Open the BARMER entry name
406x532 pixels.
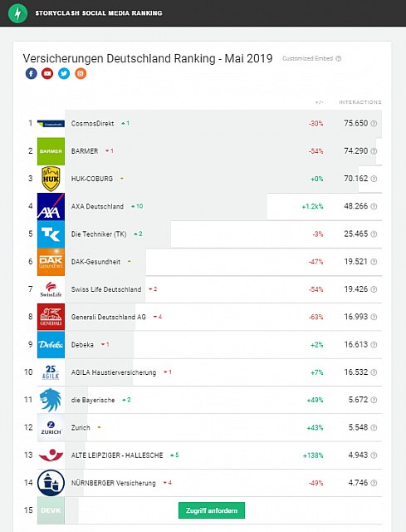85,151
